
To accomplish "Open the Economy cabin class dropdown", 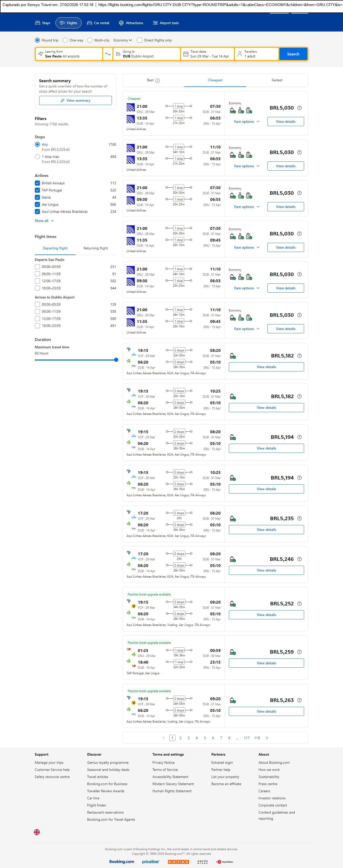I will (x=123, y=40).
